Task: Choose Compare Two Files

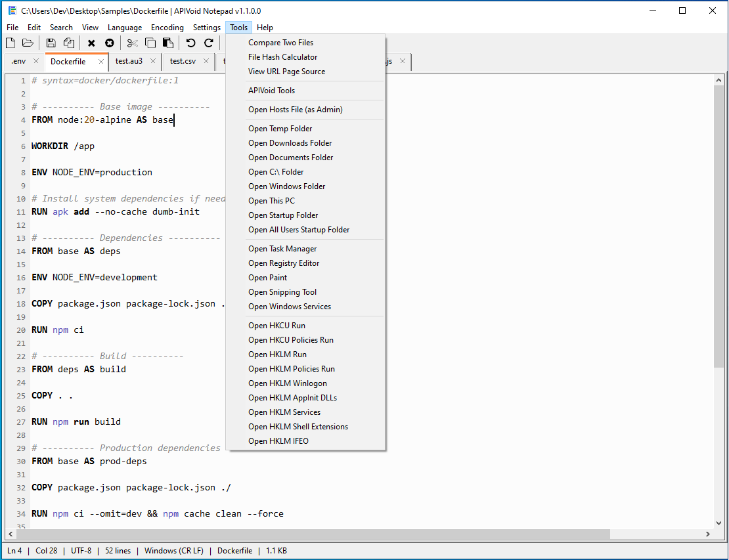Action: pyautogui.click(x=305, y=42)
